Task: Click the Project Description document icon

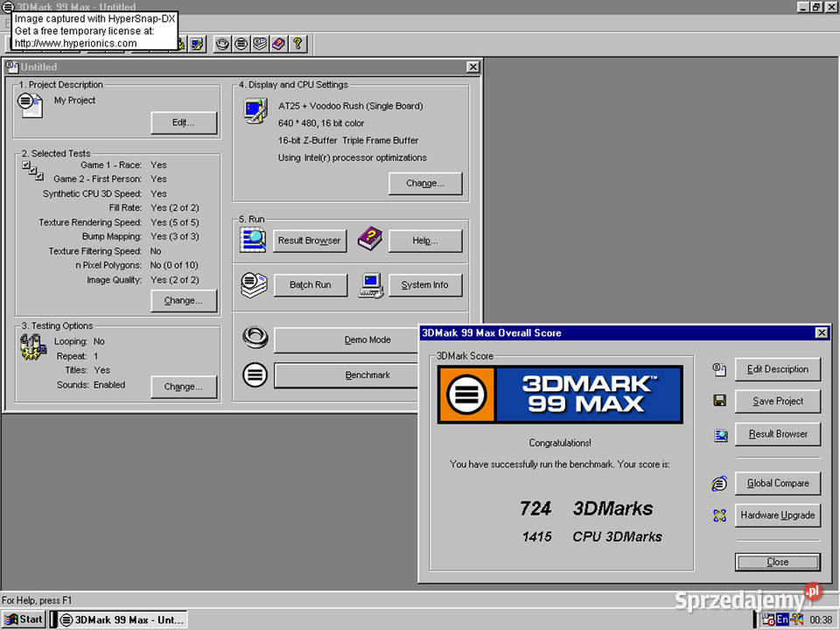Action: 30,104
